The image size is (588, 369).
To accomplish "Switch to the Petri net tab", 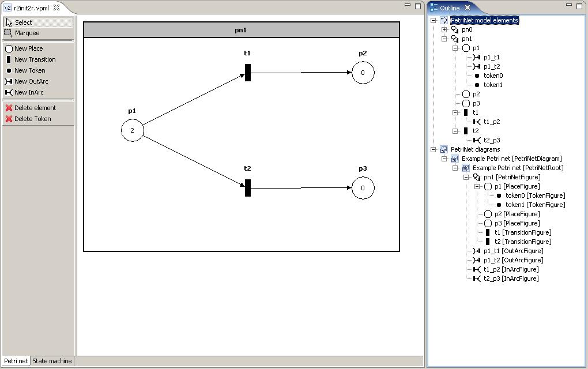I will 16,361.
